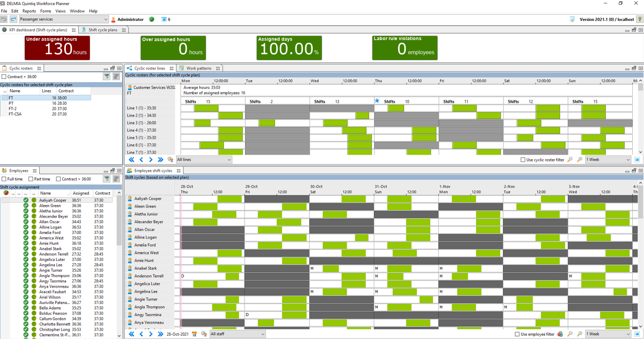644x339 pixels.
Task: Click the zoom-in magnifier in Employee shift cycles panel
Action: 580,334
